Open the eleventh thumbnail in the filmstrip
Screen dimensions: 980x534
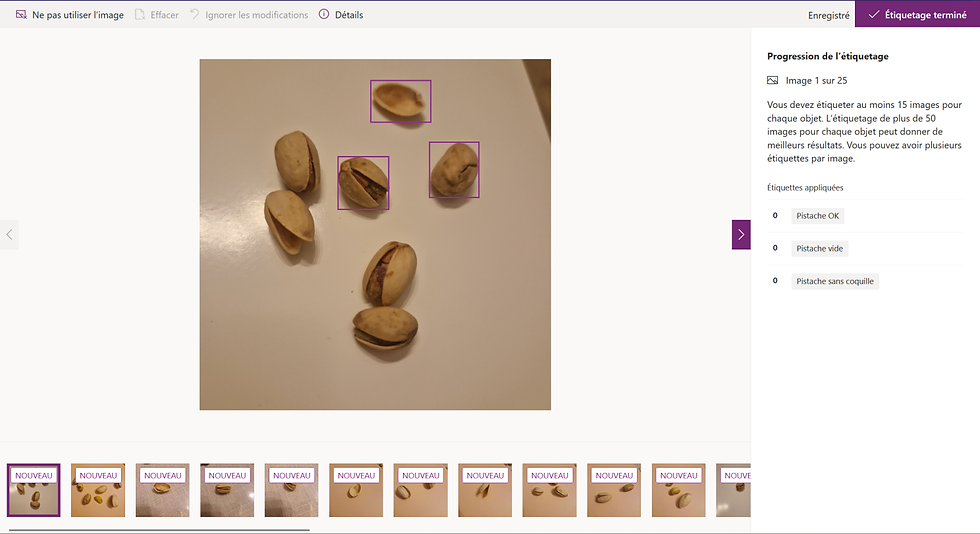pyautogui.click(x=679, y=490)
